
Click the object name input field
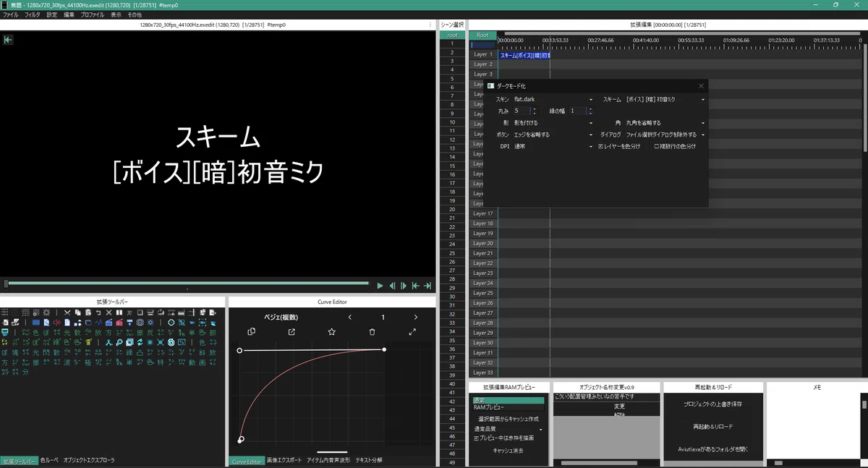[607, 397]
